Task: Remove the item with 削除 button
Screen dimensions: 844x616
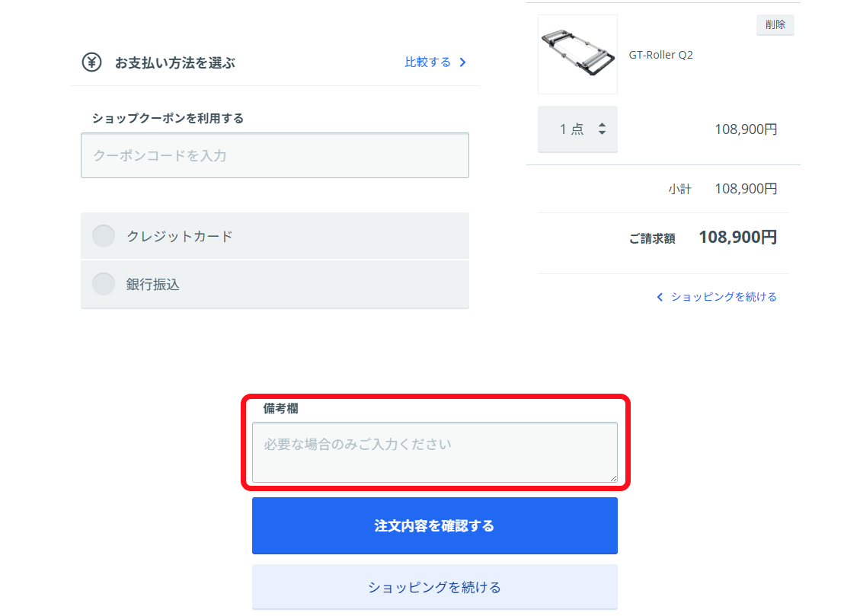Action: (775, 25)
